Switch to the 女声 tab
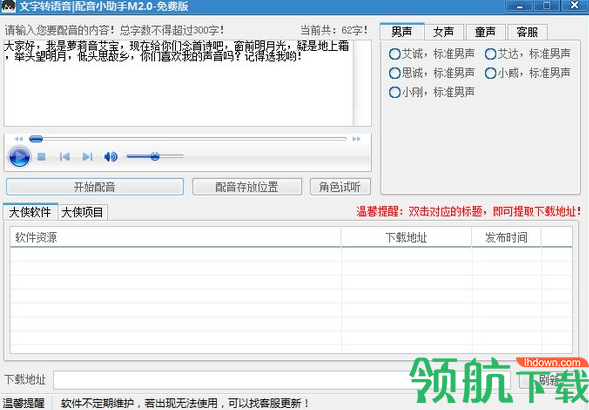 [x=444, y=32]
